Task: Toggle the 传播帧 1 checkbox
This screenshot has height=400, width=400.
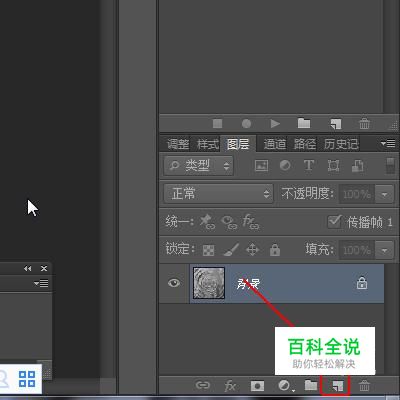Action: pos(334,221)
